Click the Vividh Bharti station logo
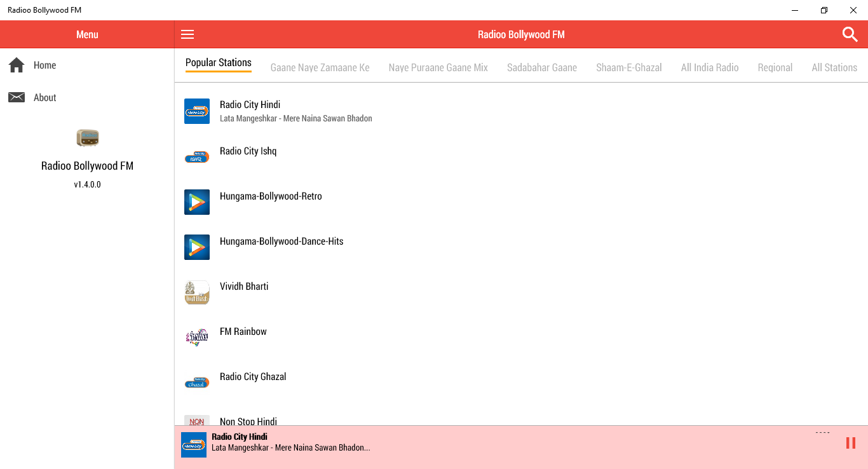The image size is (868, 469). [197, 292]
